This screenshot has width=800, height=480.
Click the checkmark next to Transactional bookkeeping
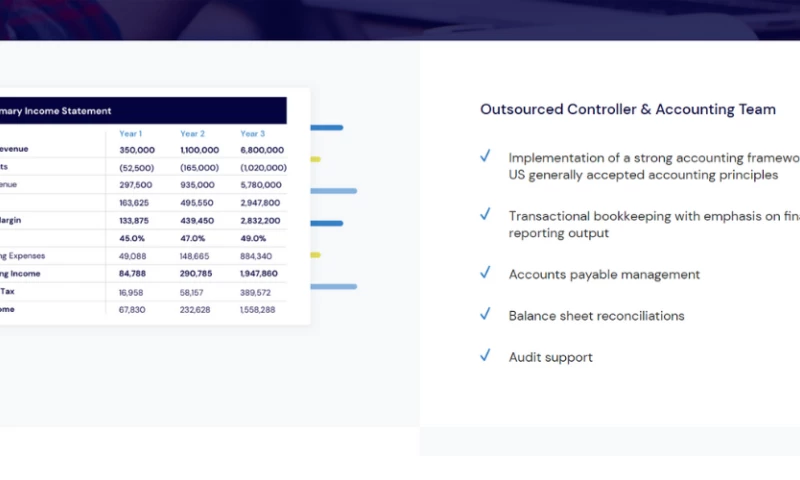(485, 214)
